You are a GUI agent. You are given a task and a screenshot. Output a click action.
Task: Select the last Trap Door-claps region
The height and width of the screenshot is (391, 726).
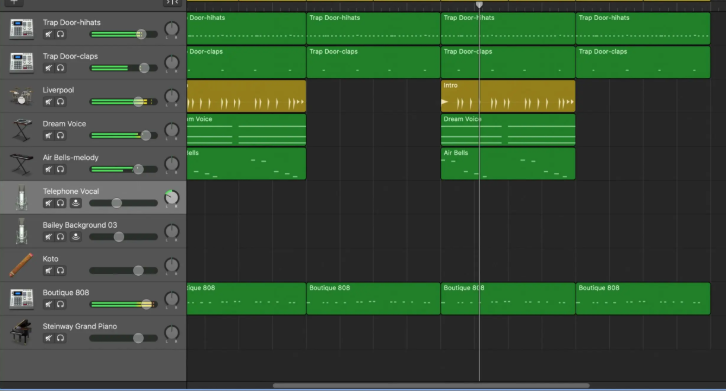tap(643, 62)
